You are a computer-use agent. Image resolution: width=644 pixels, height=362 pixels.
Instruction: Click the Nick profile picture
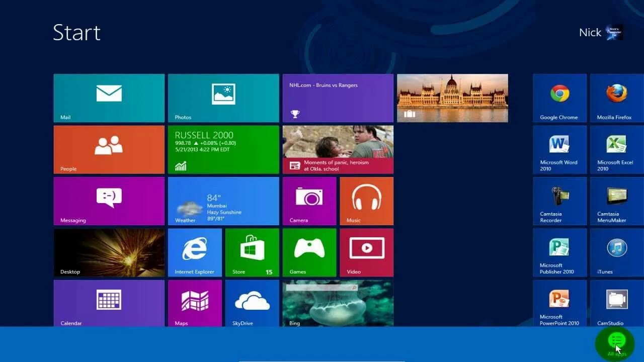click(x=614, y=32)
